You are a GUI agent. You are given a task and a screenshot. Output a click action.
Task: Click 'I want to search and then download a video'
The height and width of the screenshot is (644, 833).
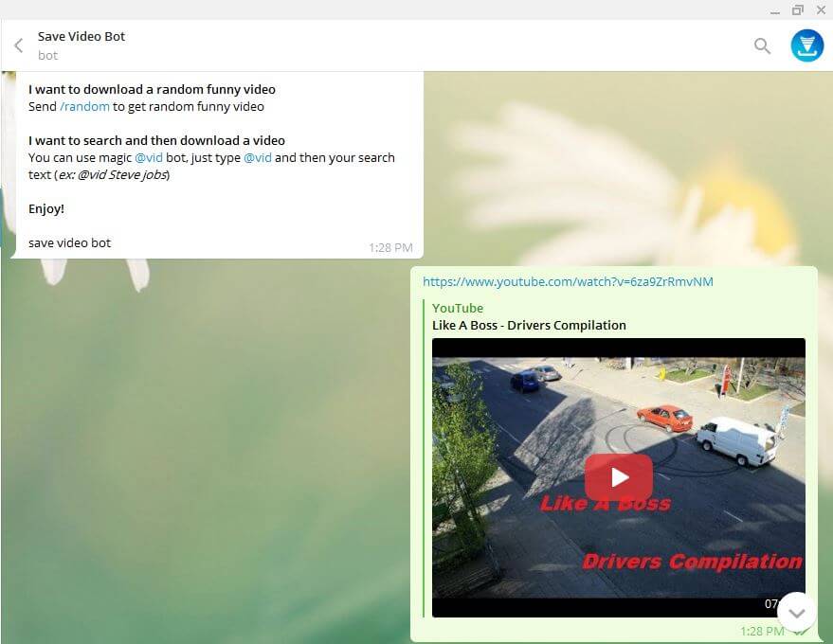click(x=156, y=140)
